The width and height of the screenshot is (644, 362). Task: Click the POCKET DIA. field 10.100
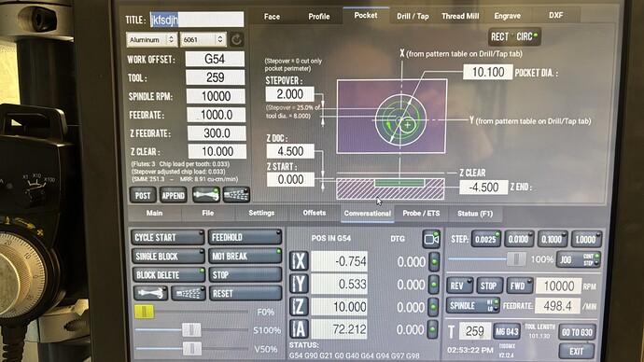pos(488,72)
